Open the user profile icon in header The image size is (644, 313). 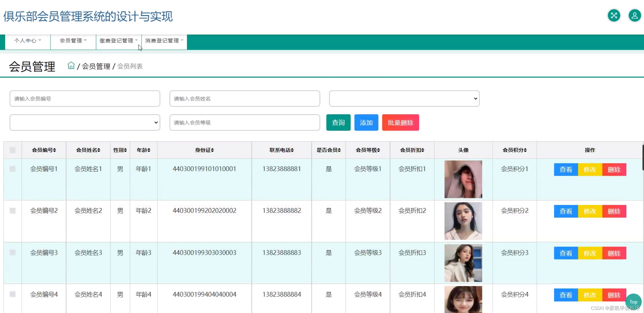pyautogui.click(x=635, y=16)
